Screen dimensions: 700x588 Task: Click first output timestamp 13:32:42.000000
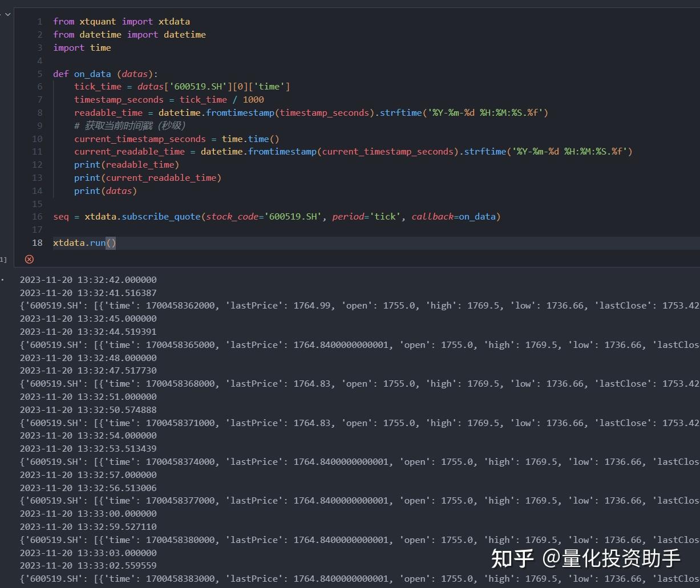88,280
